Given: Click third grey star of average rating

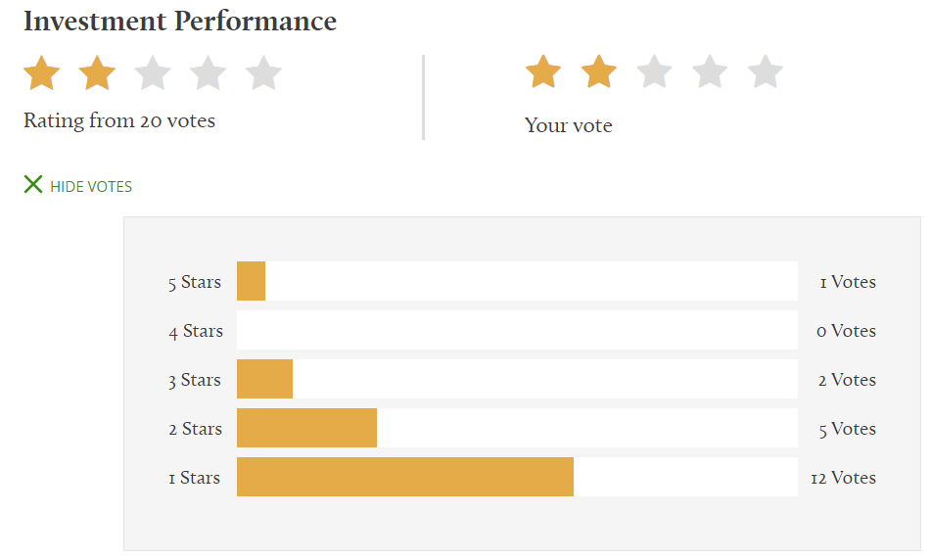Looking at the screenshot, I should [153, 73].
